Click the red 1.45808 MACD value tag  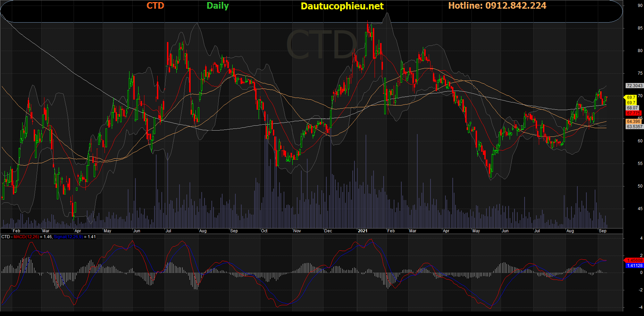635,260
